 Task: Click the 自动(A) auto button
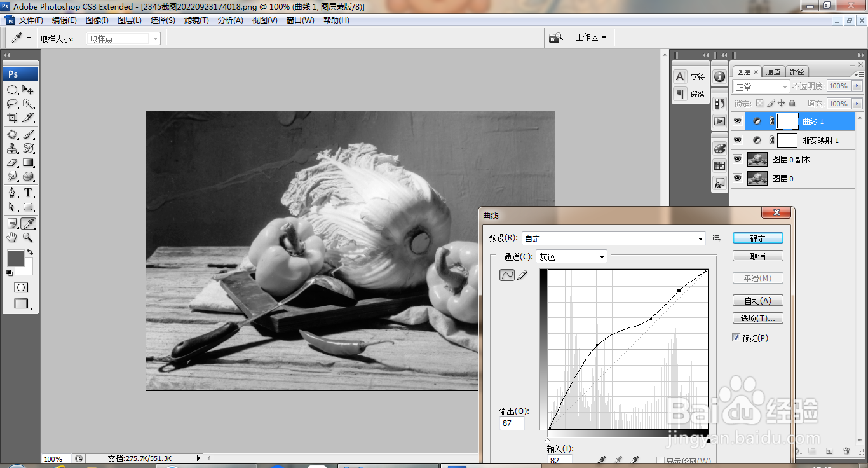(x=757, y=301)
